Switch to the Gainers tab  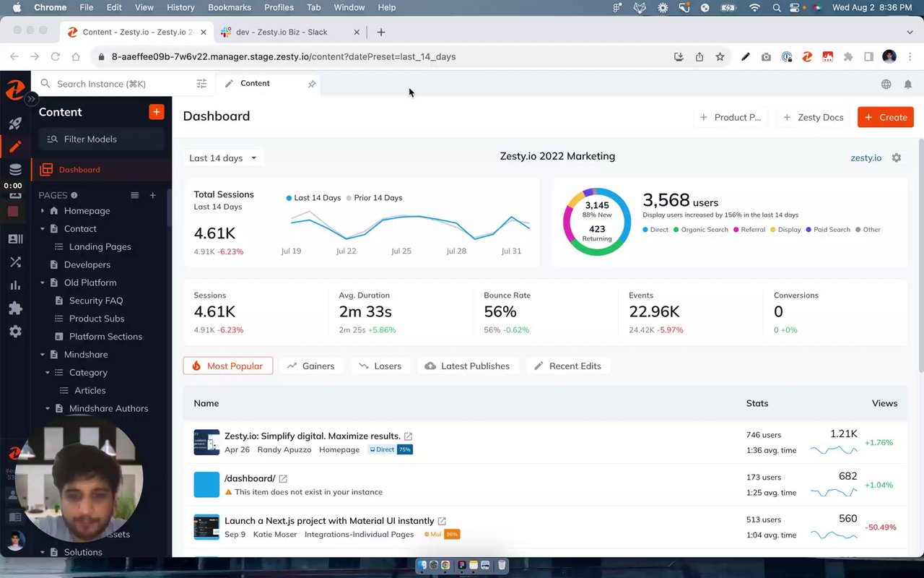[311, 366]
